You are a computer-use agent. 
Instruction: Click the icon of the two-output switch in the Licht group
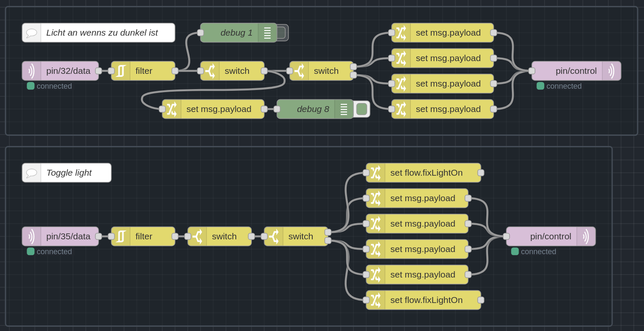point(299,71)
